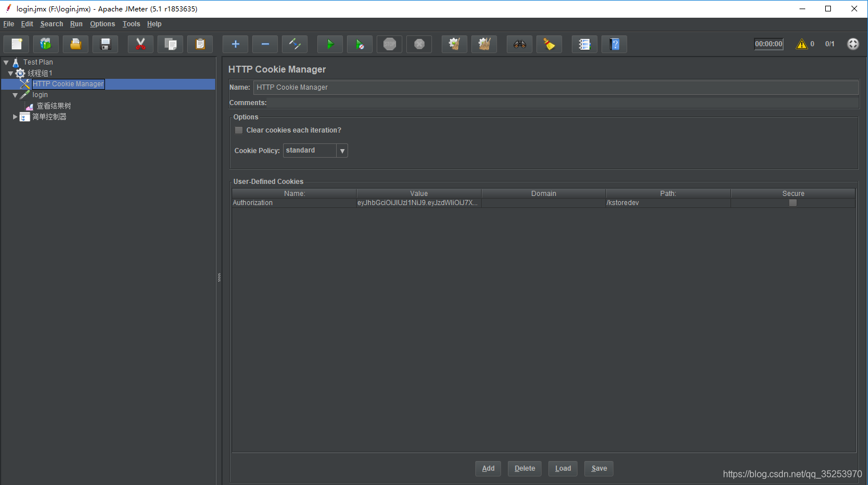This screenshot has width=868, height=485.
Task: Click the Load cookies button
Action: click(563, 468)
